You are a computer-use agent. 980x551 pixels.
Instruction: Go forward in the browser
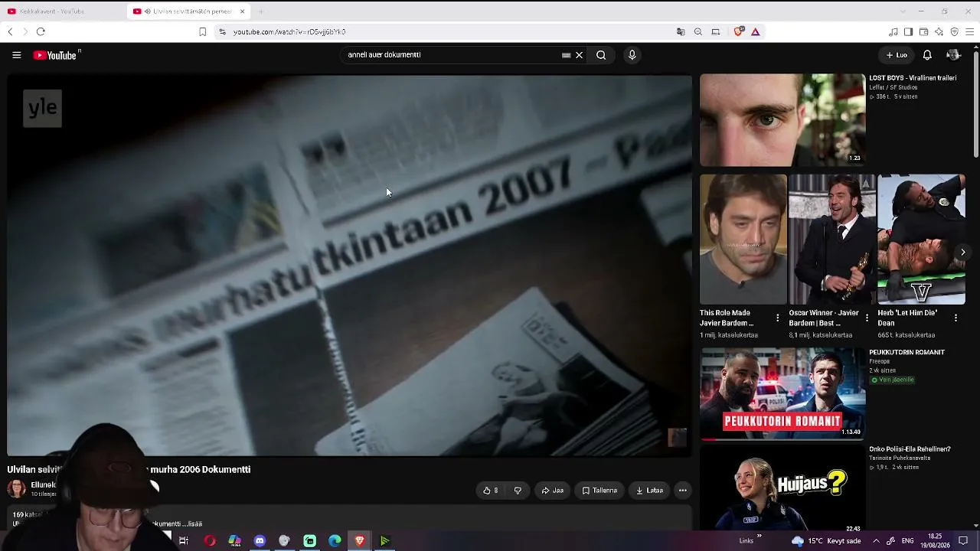pyautogui.click(x=24, y=31)
